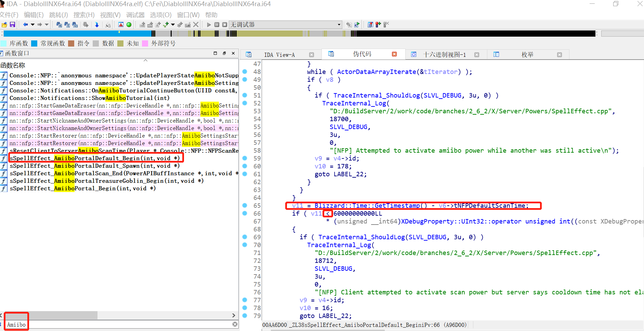Image resolution: width=644 pixels, height=331 pixels.
Task: Open the back-navigation history dropdown arrow
Action: pyautogui.click(x=32, y=25)
